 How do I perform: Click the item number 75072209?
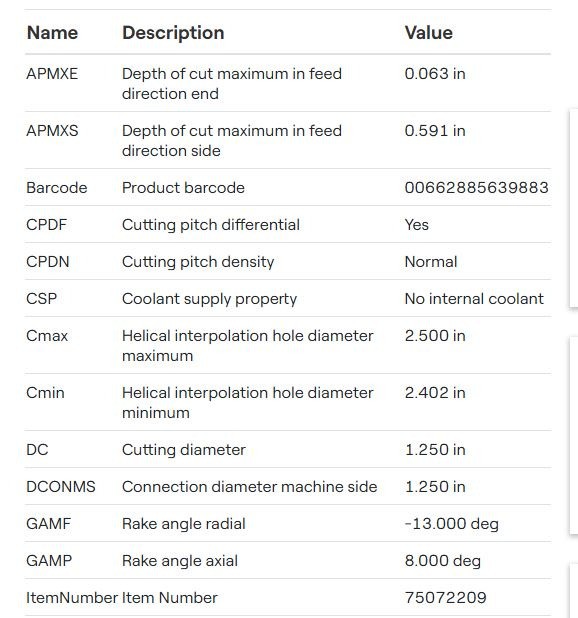tap(446, 598)
